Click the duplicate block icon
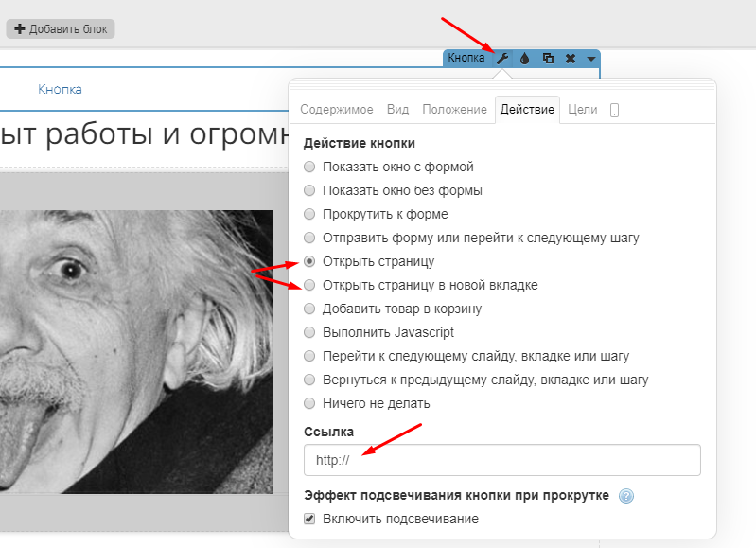The width and height of the screenshot is (756, 548). [548, 58]
